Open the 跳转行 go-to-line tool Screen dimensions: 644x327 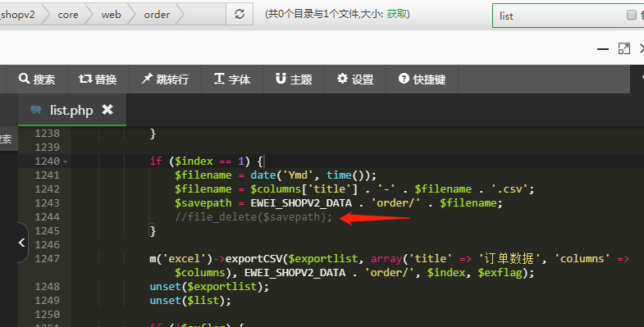coord(165,79)
